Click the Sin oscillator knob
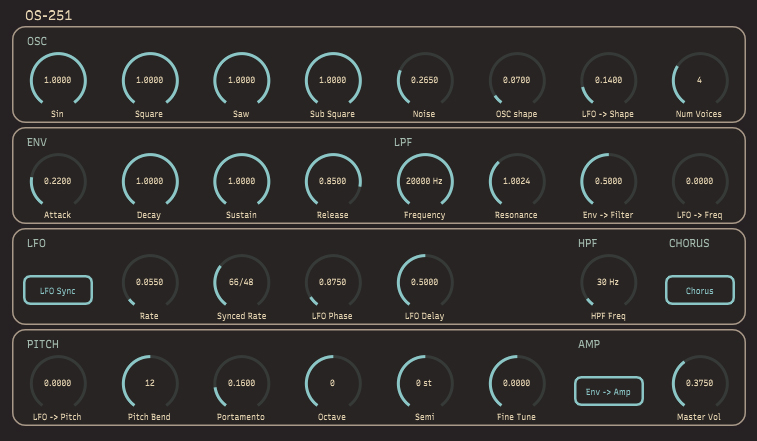This screenshot has height=441, width=757. coord(58,80)
